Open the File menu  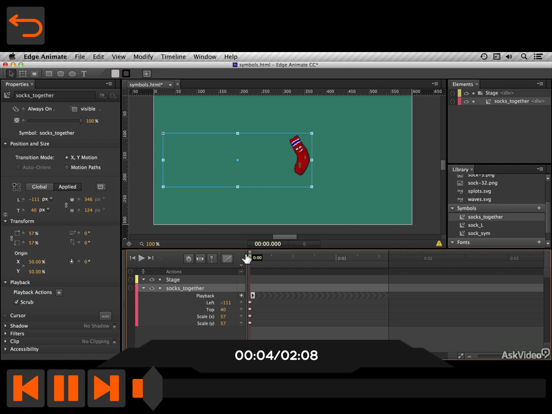point(80,57)
